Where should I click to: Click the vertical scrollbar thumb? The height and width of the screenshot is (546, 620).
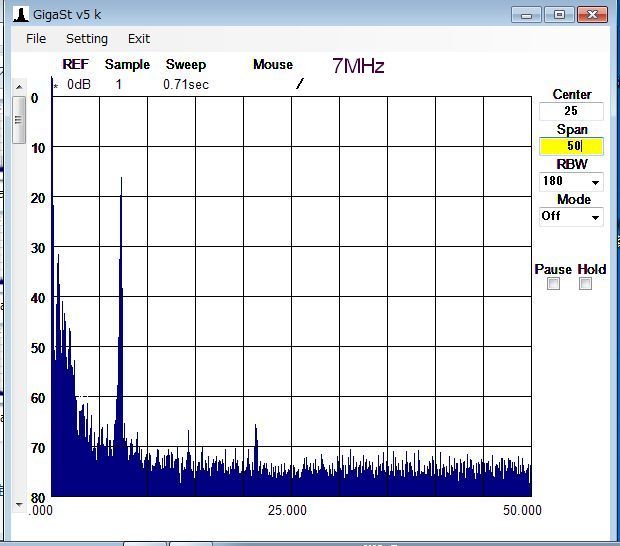(19, 120)
